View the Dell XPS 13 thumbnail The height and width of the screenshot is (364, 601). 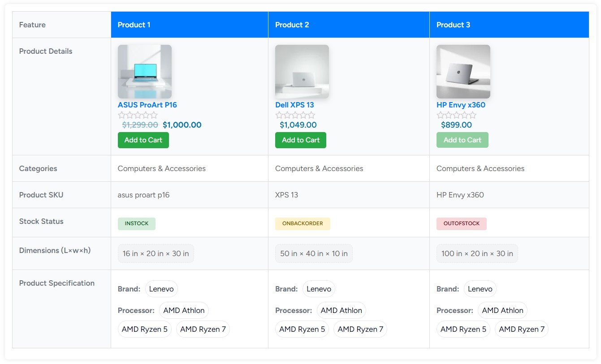click(x=302, y=71)
